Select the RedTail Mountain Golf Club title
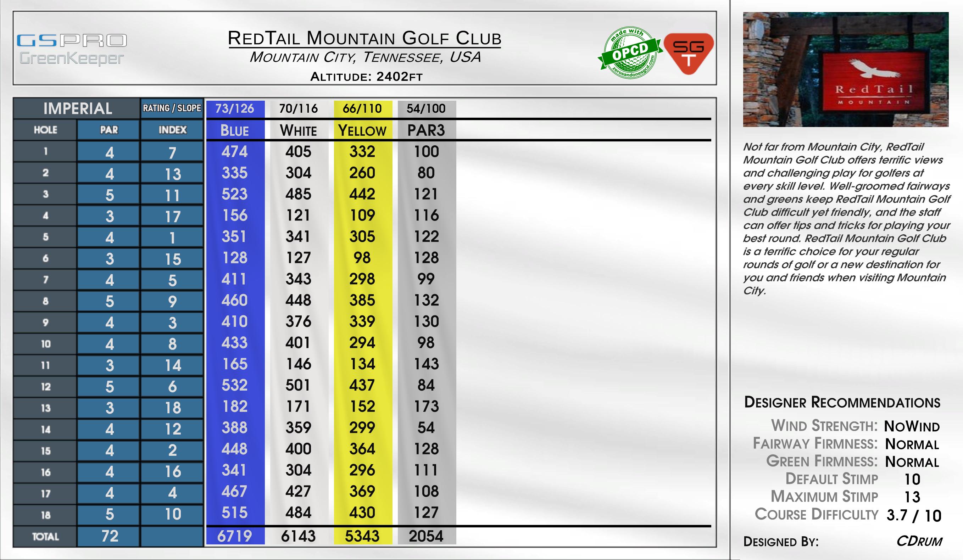The width and height of the screenshot is (963, 560). 364,39
